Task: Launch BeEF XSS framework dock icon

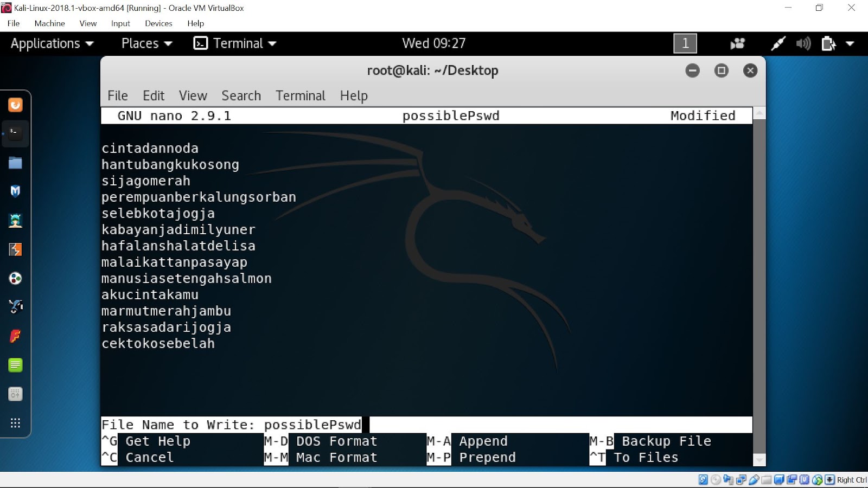Action: click(15, 307)
